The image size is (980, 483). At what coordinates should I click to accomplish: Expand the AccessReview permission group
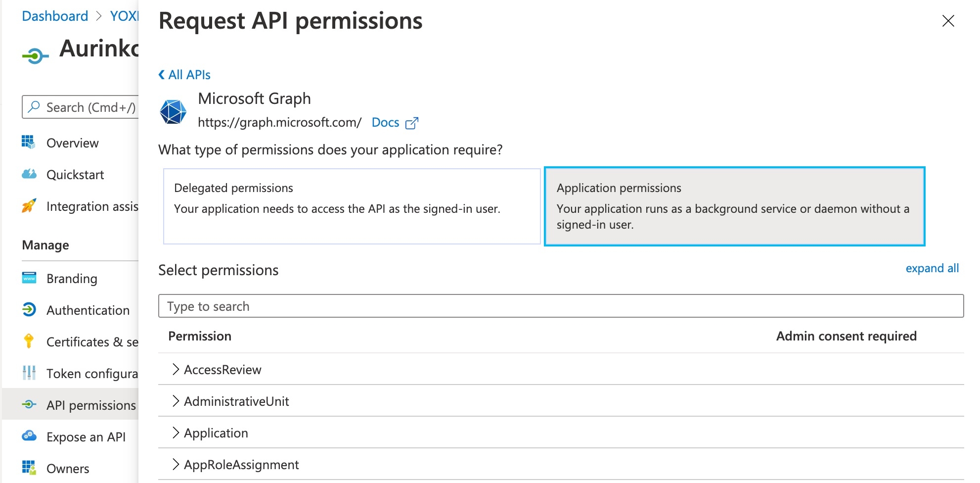[x=176, y=369]
